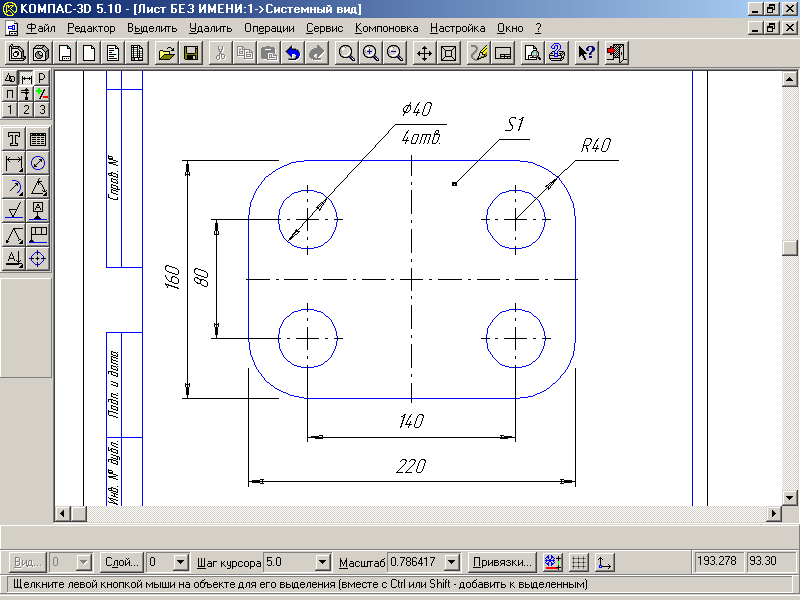Switch to measurement panel button
This screenshot has width=800, height=600.
point(26,94)
